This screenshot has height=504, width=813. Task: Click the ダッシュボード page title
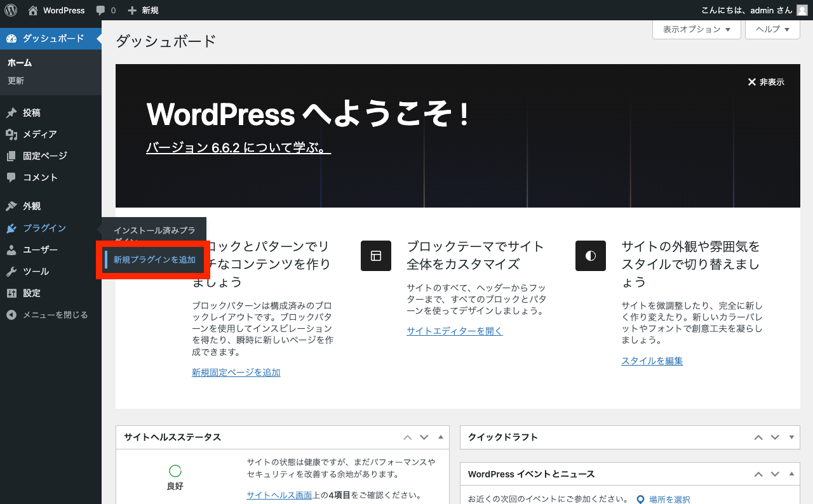point(166,41)
